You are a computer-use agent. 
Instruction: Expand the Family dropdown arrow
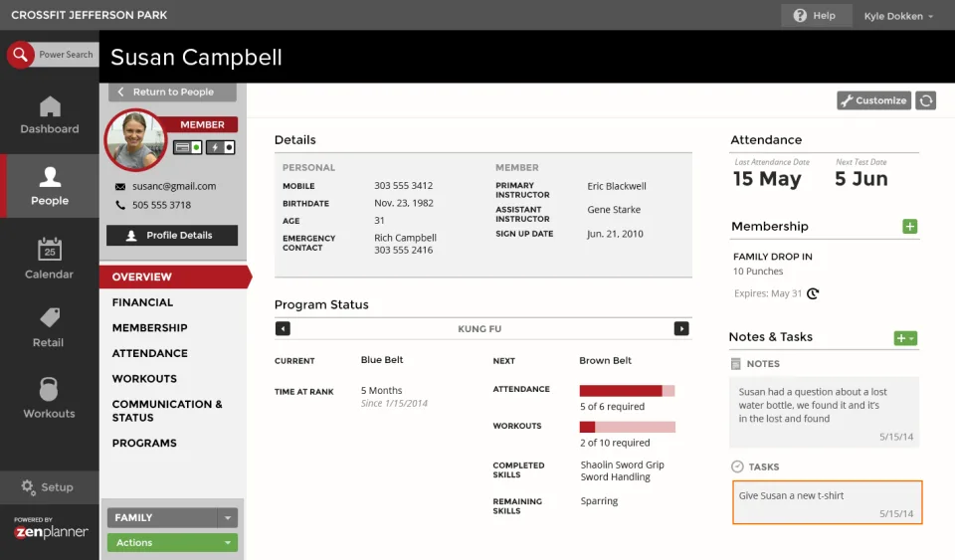tap(227, 518)
